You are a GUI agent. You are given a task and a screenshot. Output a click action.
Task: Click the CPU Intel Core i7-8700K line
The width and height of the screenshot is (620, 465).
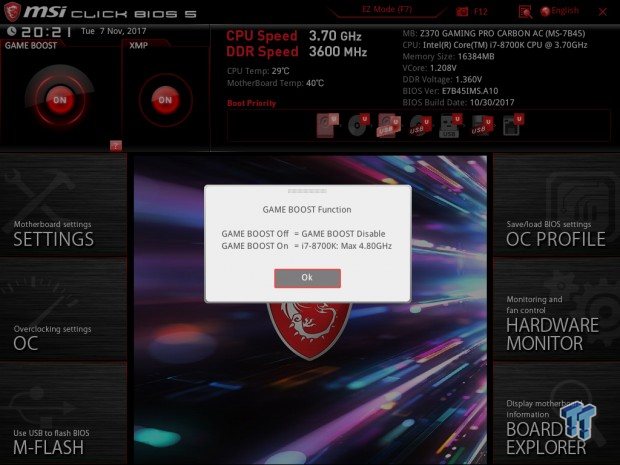[x=495, y=45]
